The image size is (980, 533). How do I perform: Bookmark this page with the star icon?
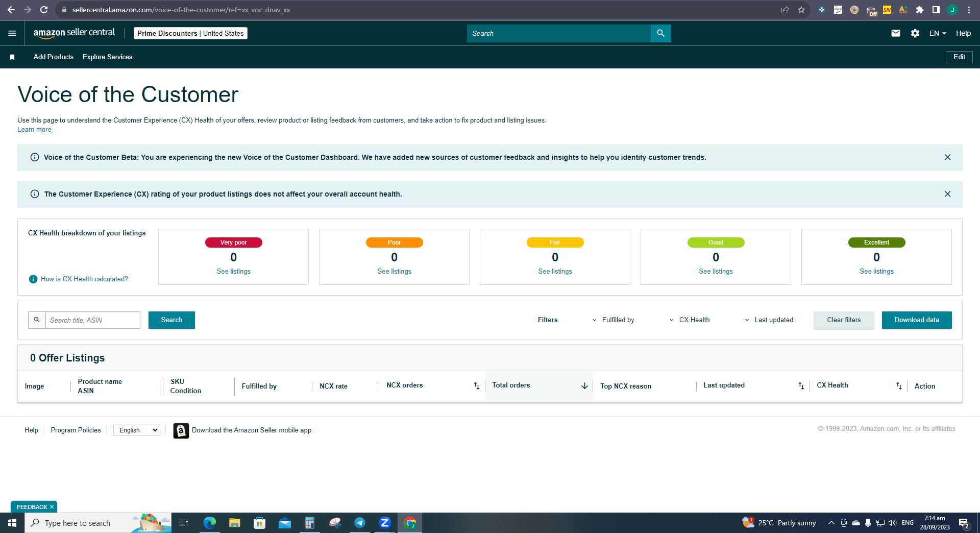pyautogui.click(x=801, y=10)
